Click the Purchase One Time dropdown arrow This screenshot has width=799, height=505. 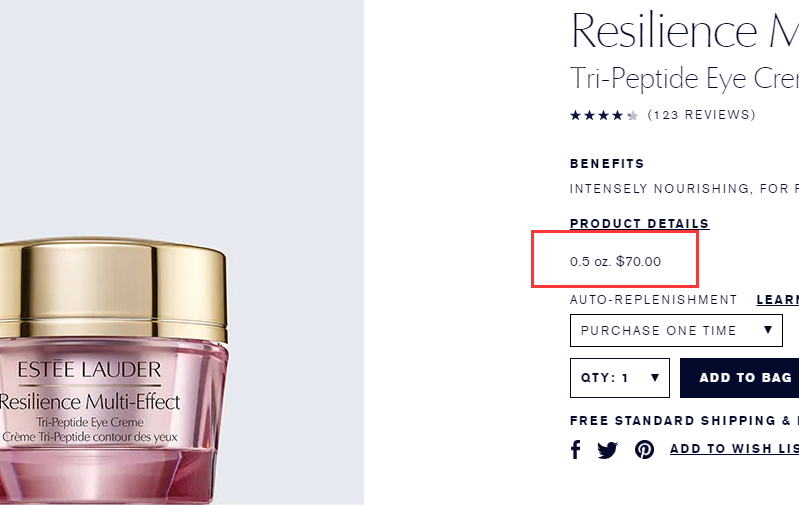point(768,330)
